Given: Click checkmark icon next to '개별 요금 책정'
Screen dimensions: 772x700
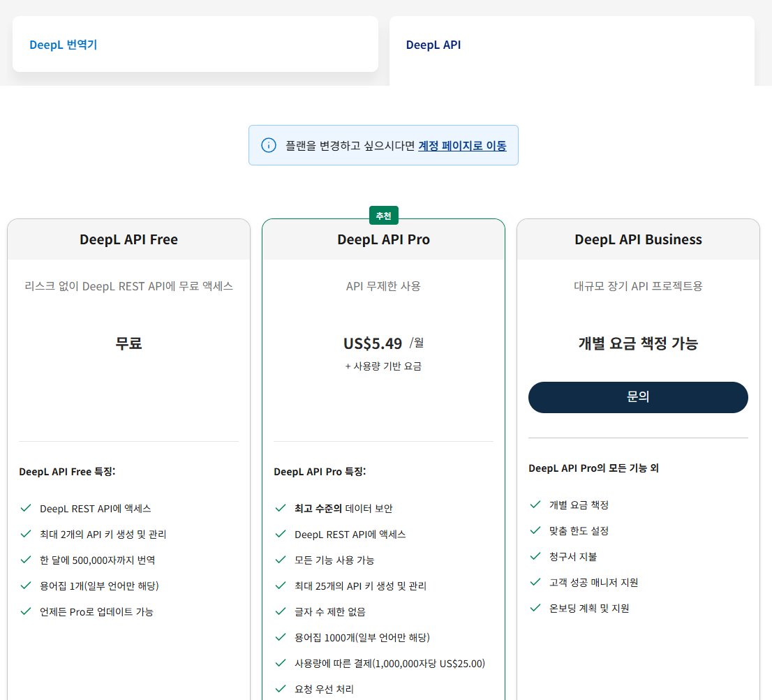Looking at the screenshot, I should pos(535,505).
